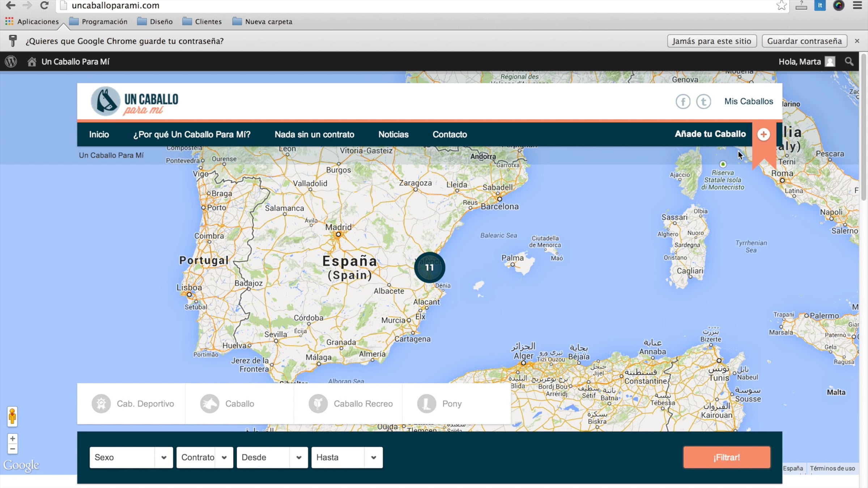The width and height of the screenshot is (868, 488).
Task: Click the search magnifier in admin bar
Action: [x=849, y=61]
